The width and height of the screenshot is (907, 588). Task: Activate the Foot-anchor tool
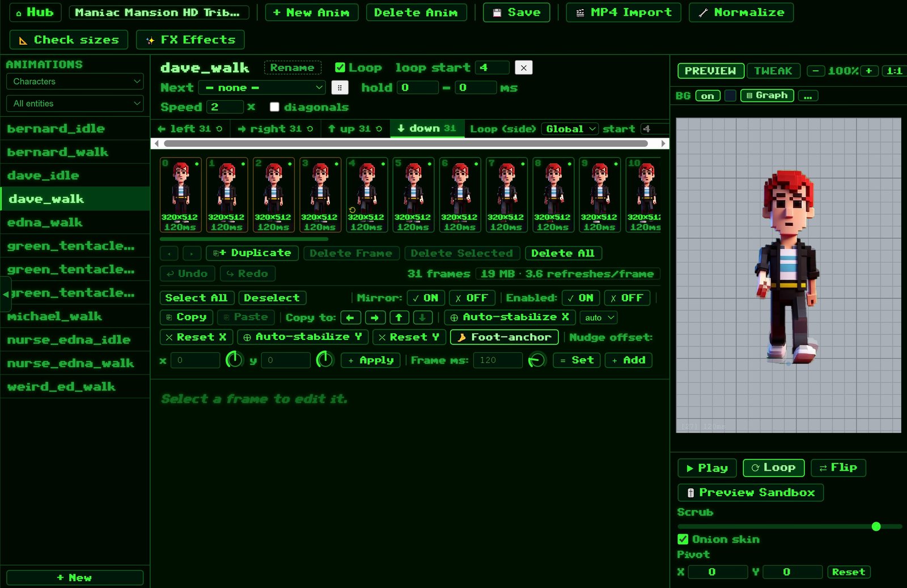pyautogui.click(x=505, y=337)
